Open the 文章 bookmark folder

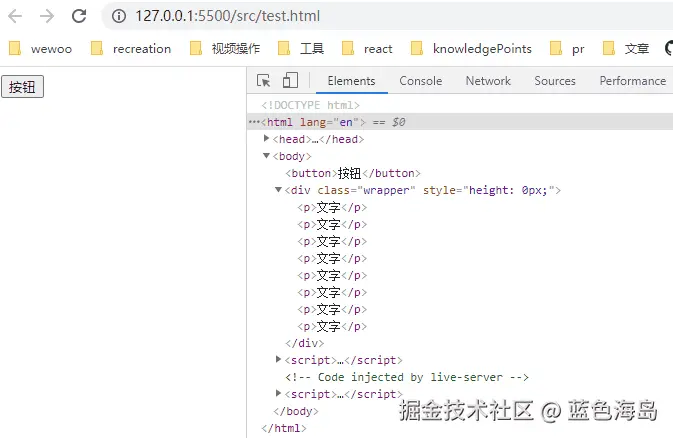click(x=626, y=49)
